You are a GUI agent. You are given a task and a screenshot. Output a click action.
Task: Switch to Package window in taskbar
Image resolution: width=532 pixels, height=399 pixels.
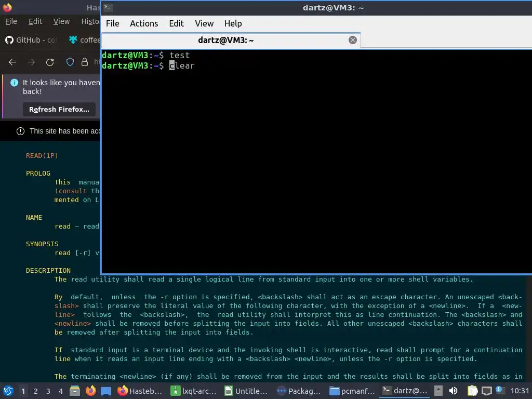pyautogui.click(x=299, y=391)
